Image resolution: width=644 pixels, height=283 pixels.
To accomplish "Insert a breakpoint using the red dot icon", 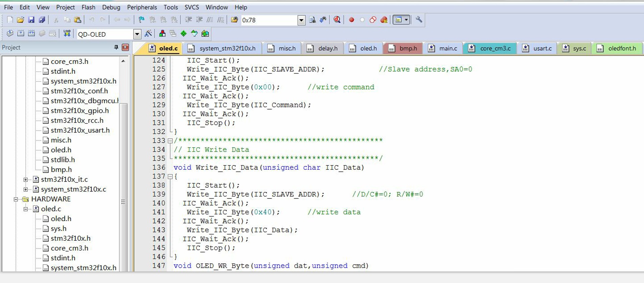I will (x=352, y=20).
